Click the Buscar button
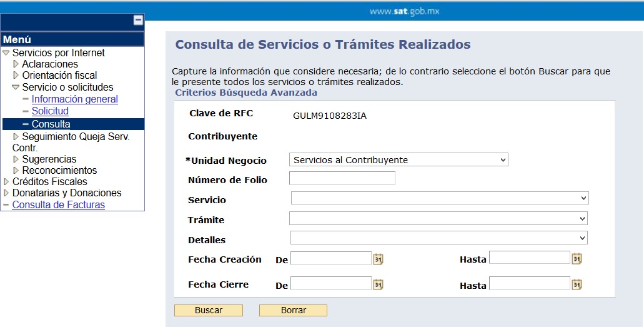This screenshot has width=644, height=327. point(209,310)
